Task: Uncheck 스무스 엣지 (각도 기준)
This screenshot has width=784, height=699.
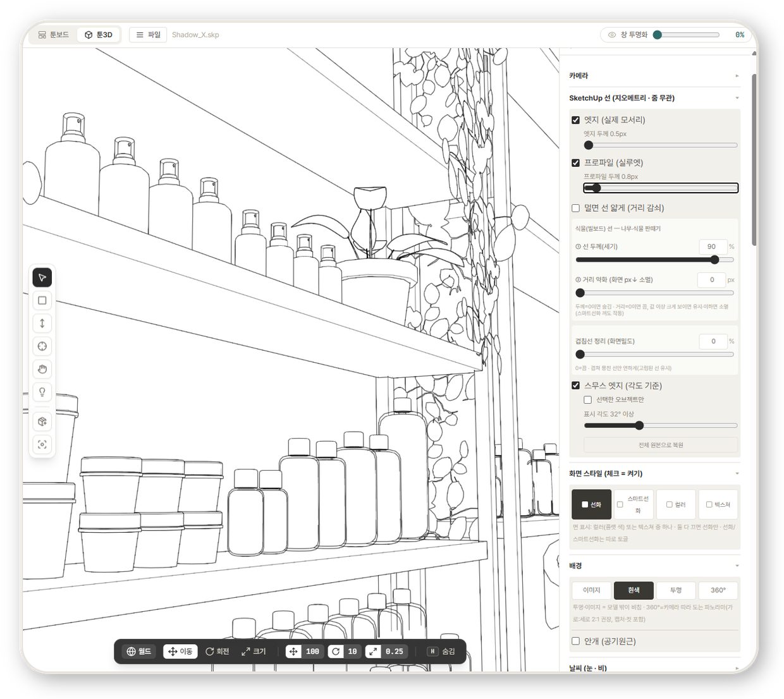Action: click(575, 386)
